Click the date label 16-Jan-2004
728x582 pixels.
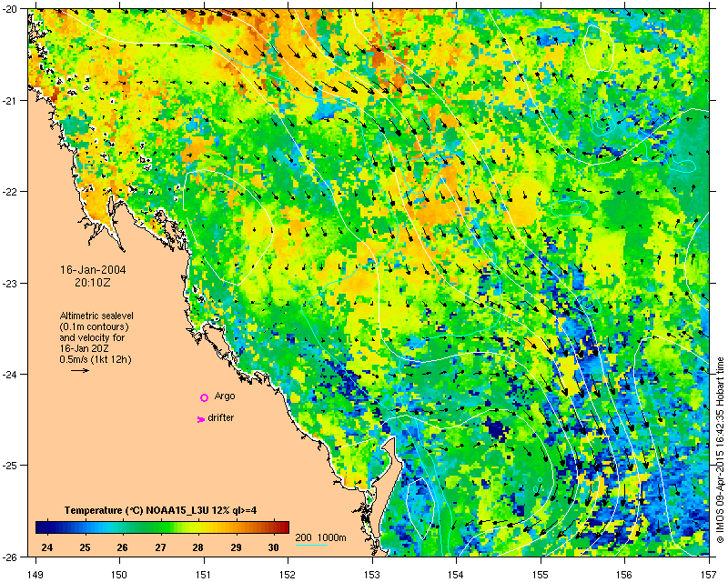[x=93, y=270]
